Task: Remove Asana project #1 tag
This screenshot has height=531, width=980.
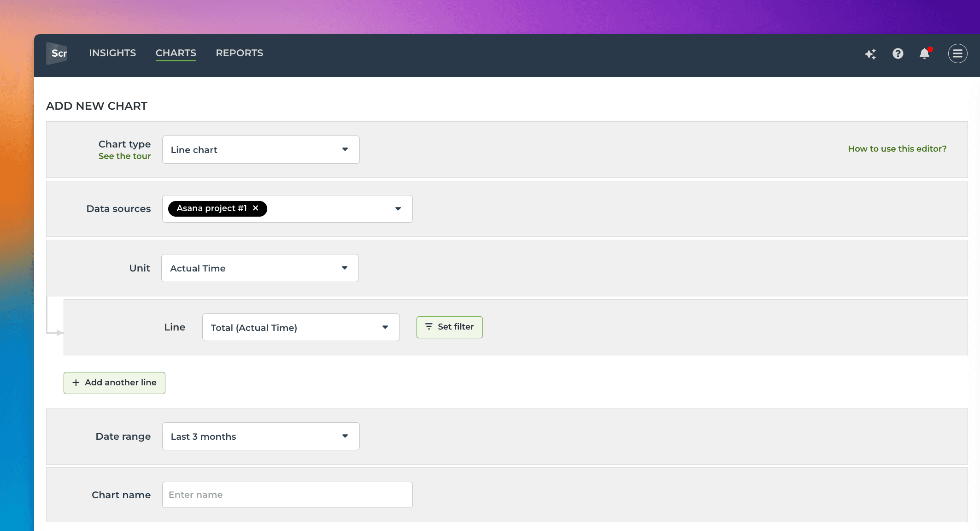Action: click(256, 208)
